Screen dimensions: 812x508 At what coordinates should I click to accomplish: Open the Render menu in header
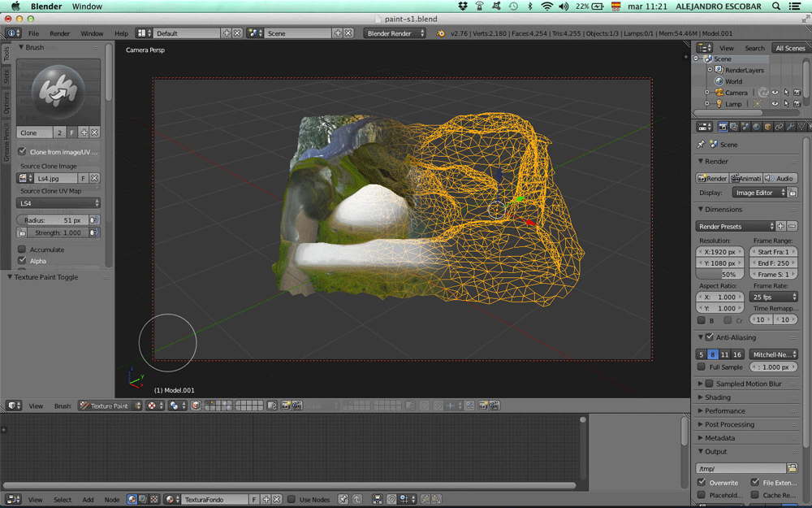click(x=60, y=33)
